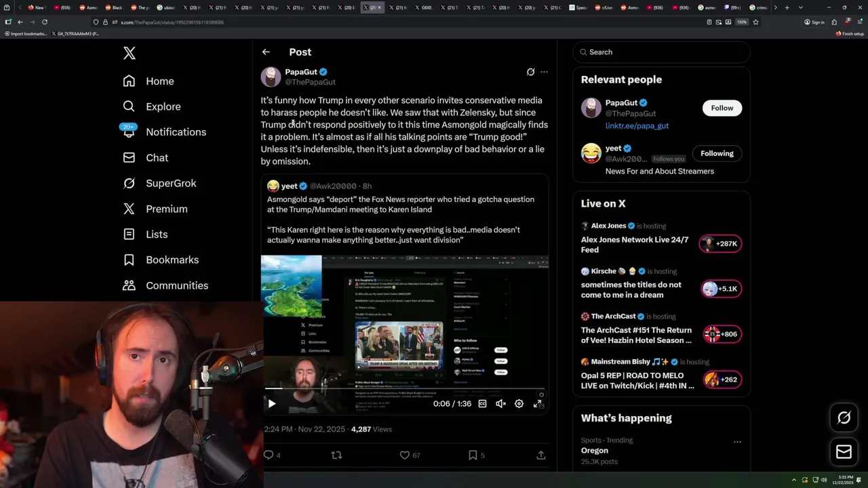Open Oregon trending topic

(595, 450)
